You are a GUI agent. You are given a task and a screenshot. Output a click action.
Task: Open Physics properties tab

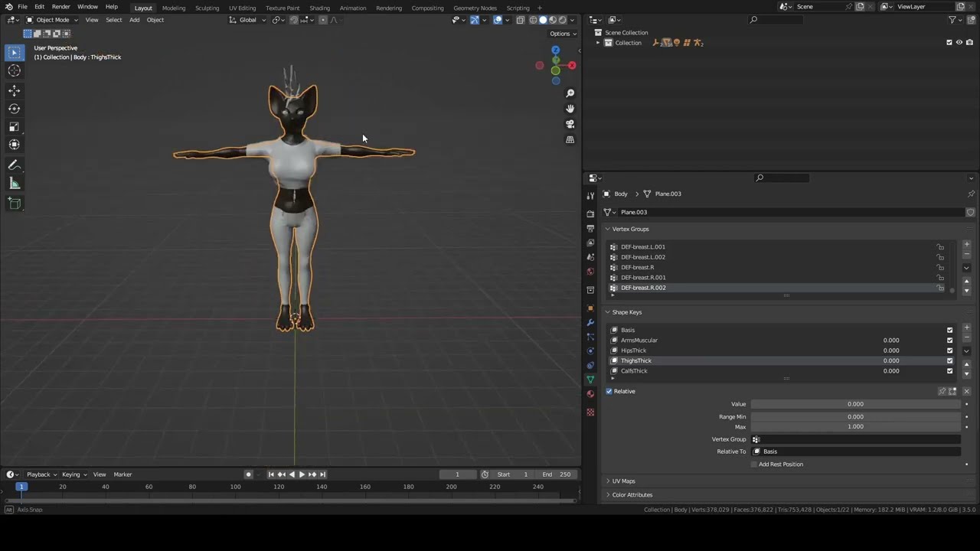click(590, 351)
